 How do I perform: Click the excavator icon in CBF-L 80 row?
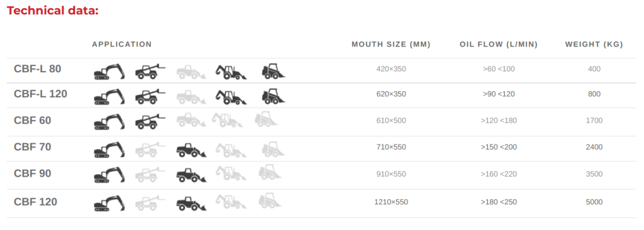click(x=109, y=72)
